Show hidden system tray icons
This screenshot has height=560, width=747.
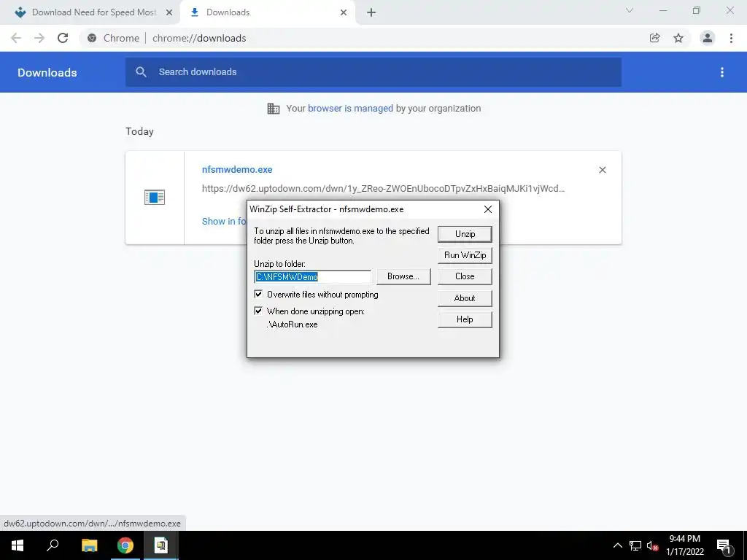617,545
